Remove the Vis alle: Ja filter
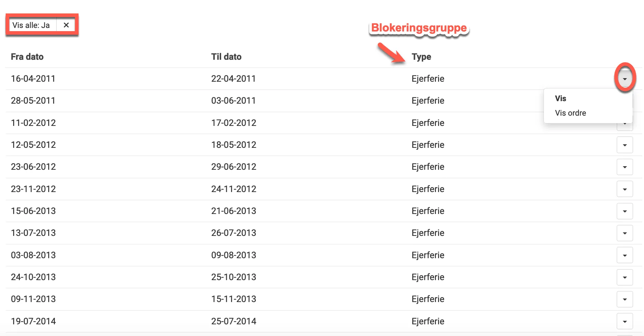The height and width of the screenshot is (336, 644). (x=66, y=25)
